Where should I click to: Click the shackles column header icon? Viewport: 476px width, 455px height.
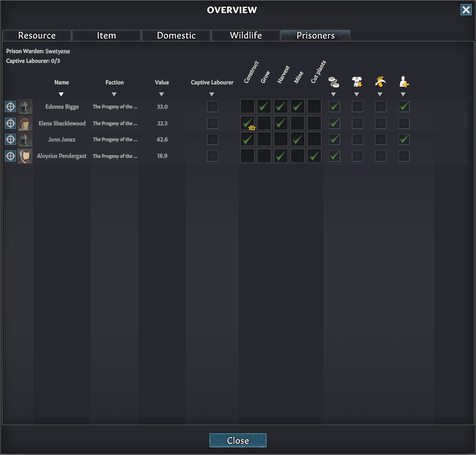tap(334, 82)
